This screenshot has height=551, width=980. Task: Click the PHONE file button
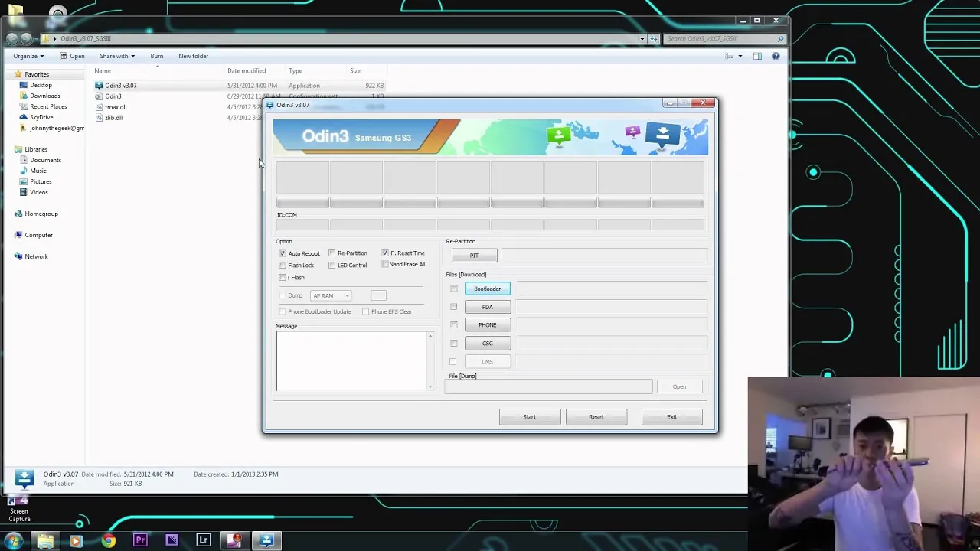(487, 325)
